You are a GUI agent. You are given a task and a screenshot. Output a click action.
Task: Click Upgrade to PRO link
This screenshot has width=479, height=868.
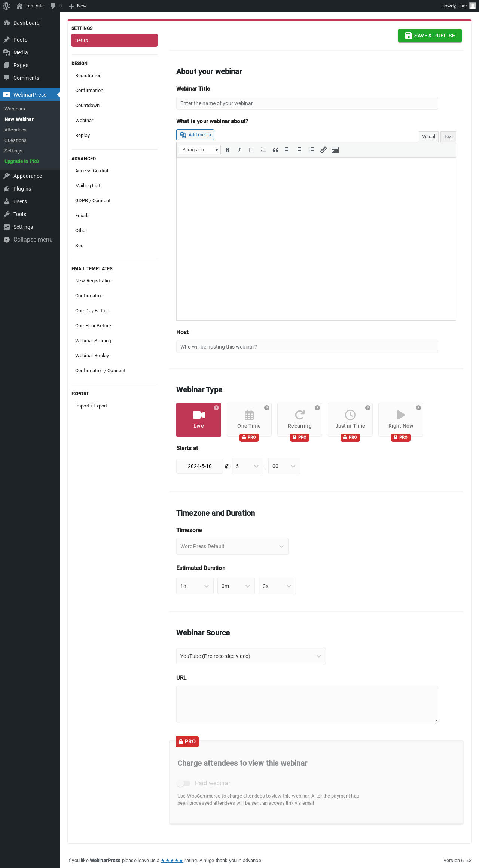pyautogui.click(x=22, y=161)
